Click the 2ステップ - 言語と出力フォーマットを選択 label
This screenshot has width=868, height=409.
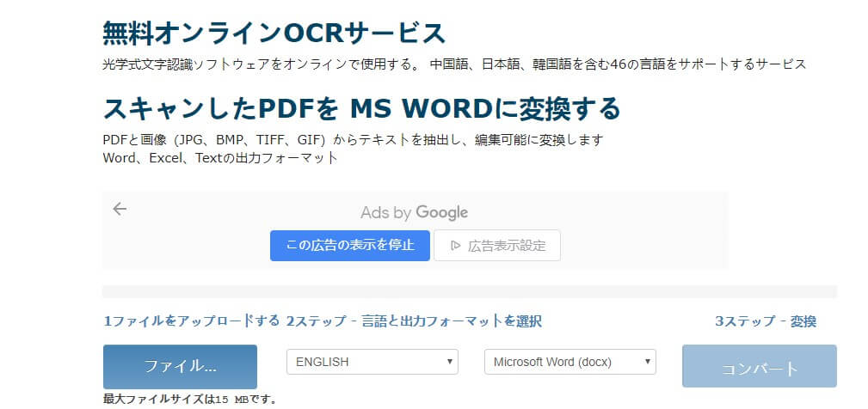pyautogui.click(x=414, y=321)
